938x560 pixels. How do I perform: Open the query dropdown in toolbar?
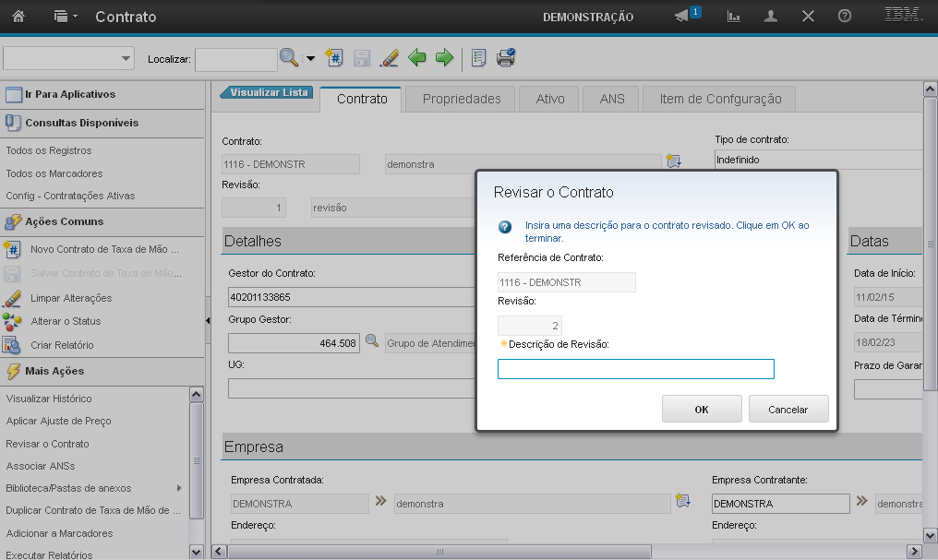pyautogui.click(x=69, y=58)
